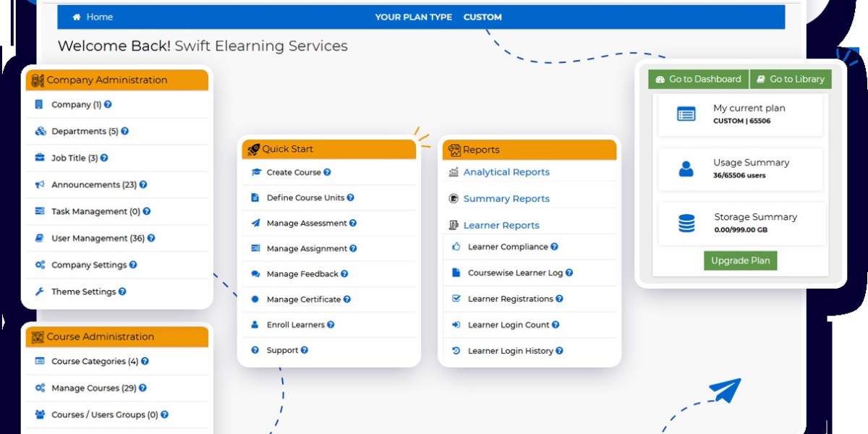Click help icon beside User Management (36)

[x=150, y=238]
